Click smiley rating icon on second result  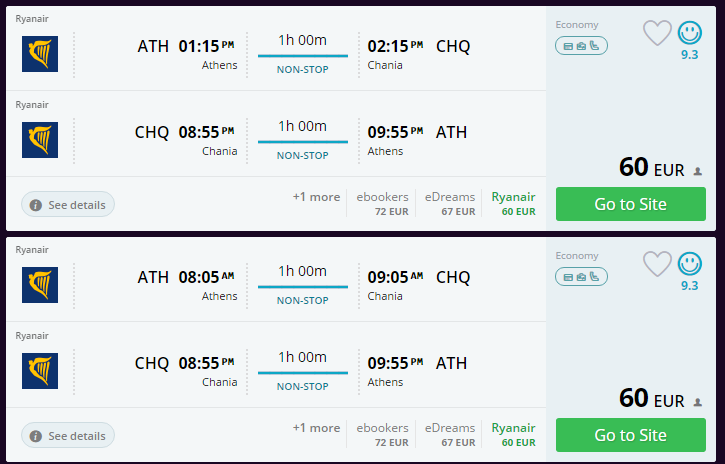[x=690, y=264]
